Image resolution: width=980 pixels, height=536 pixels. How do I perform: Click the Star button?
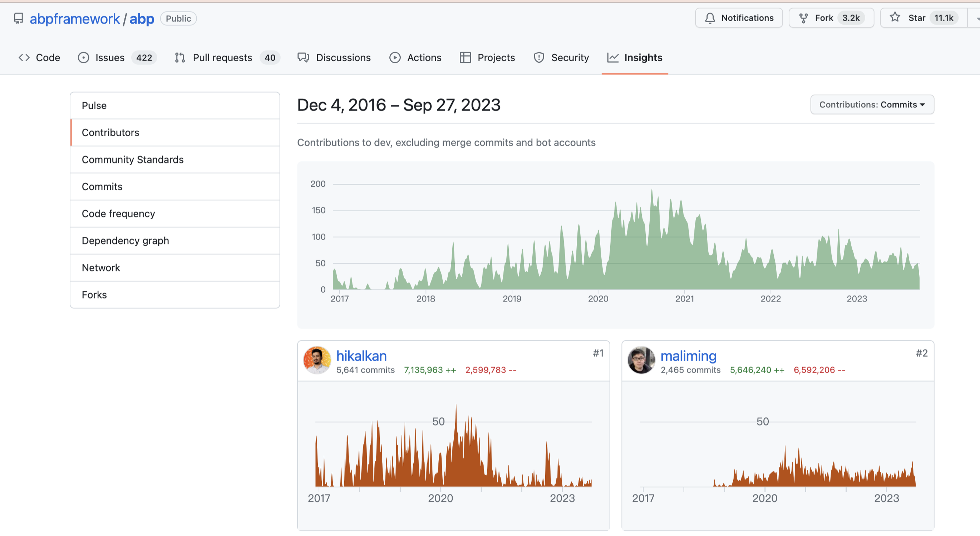point(924,18)
